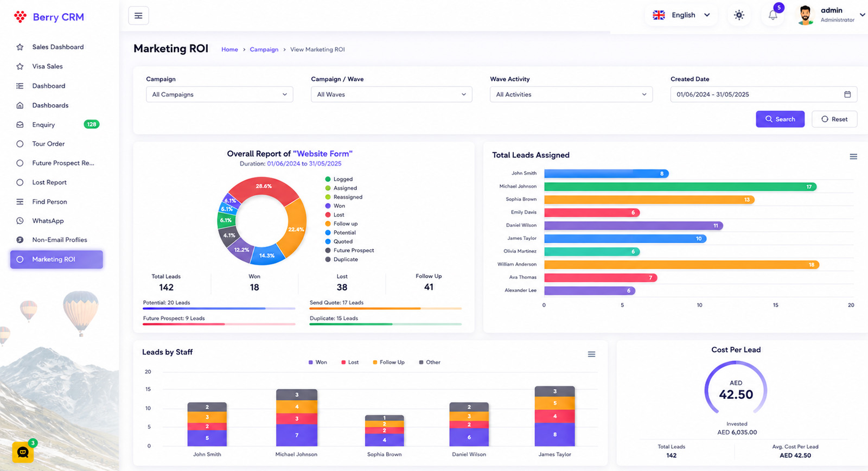Click the WhatsApp clock icon in sidebar
868x471 pixels.
click(x=20, y=221)
